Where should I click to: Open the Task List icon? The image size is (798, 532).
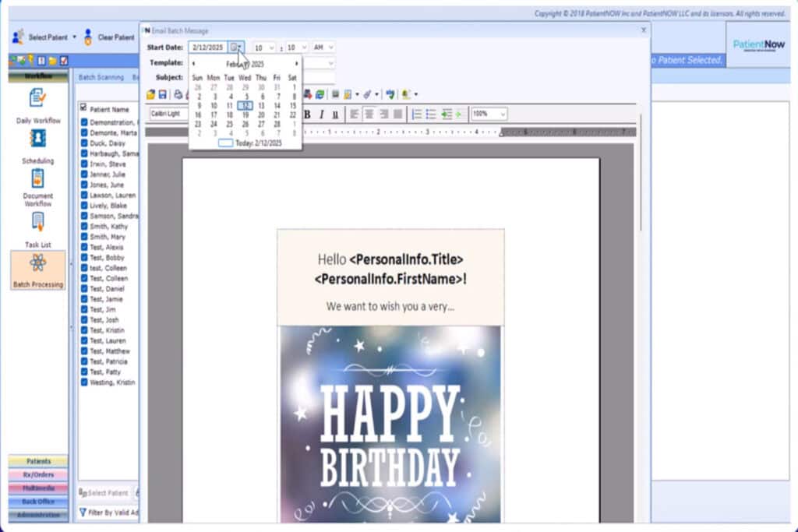pos(37,222)
